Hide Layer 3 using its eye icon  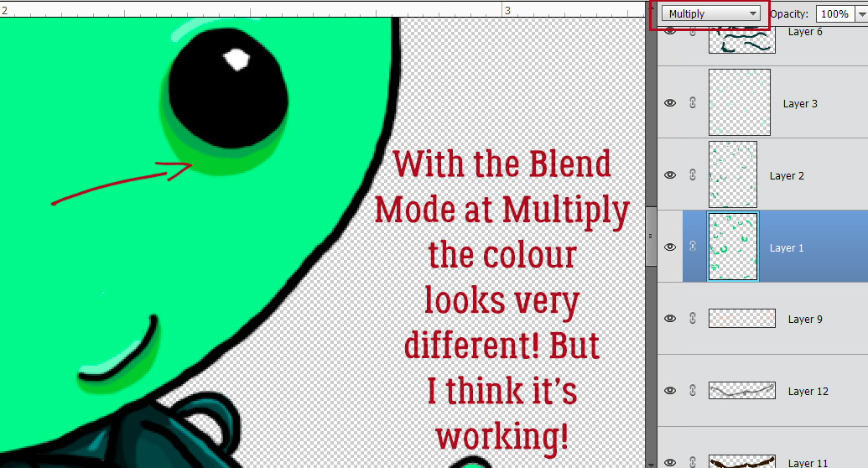(670, 103)
